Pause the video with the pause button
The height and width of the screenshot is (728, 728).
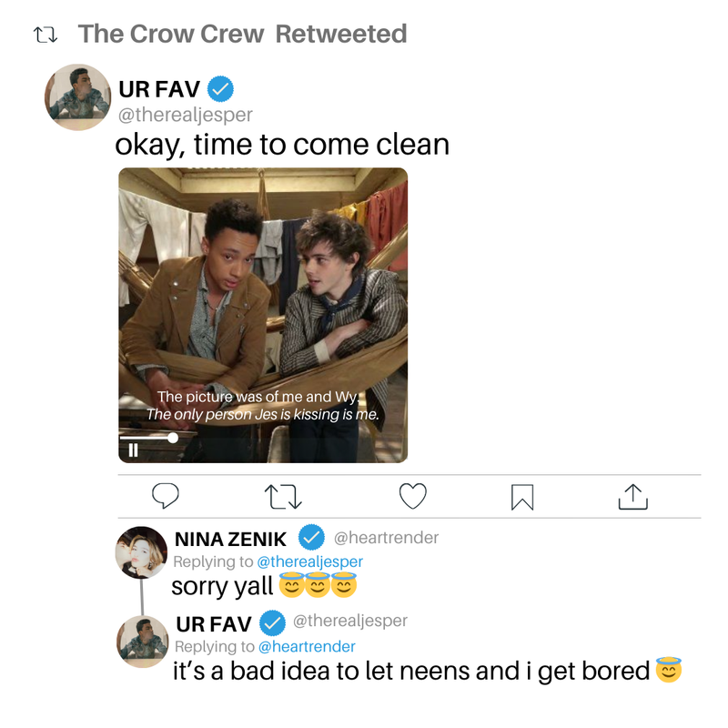click(x=133, y=450)
